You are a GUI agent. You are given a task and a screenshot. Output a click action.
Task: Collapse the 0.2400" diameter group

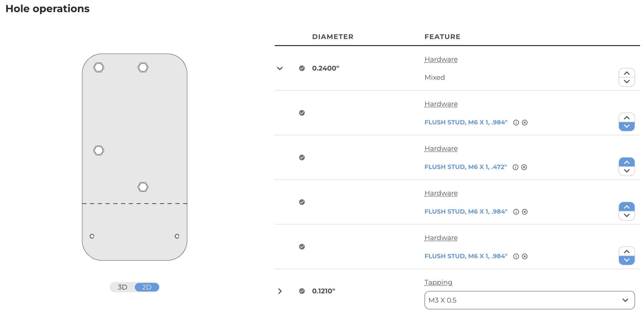click(280, 68)
